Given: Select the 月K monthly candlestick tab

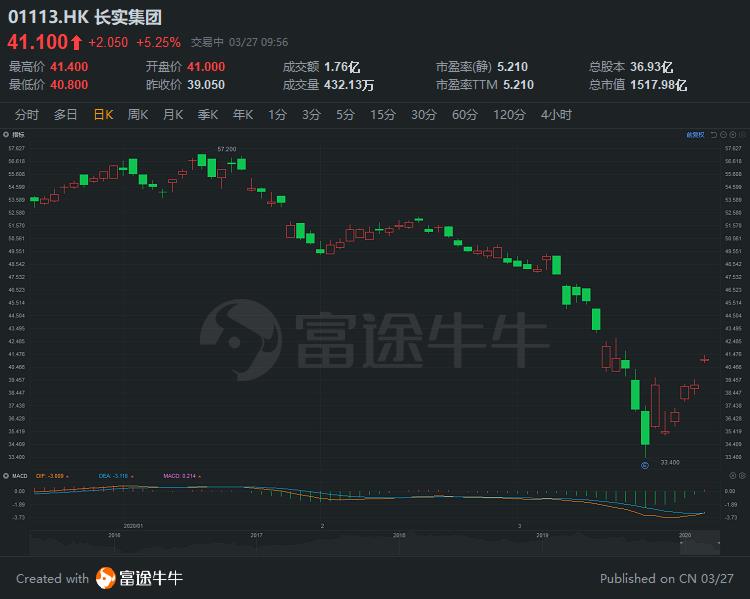Looking at the screenshot, I should tap(173, 115).
